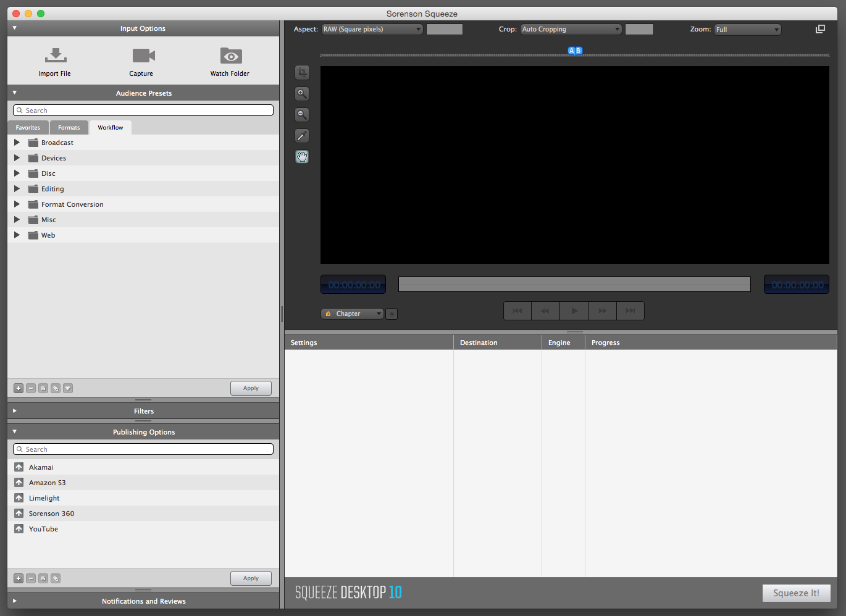
Task: Remove publishing option with minus button
Action: point(31,578)
